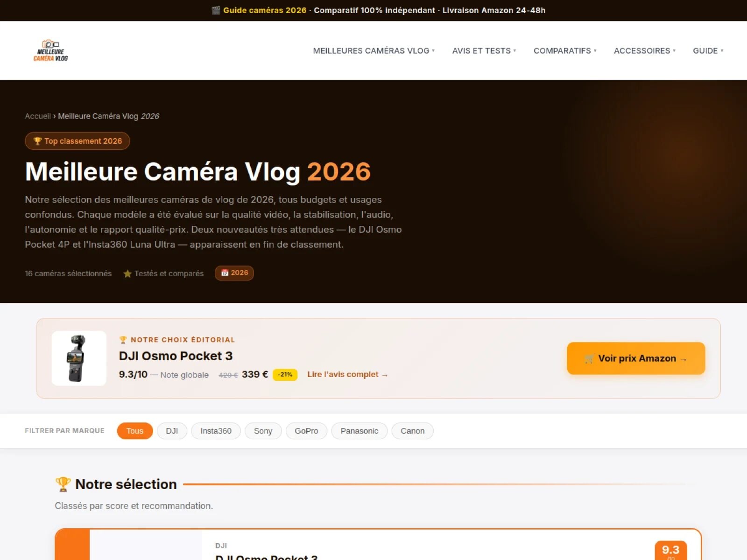
Task: Open the Accueil breadcrumb link
Action: pyautogui.click(x=38, y=116)
